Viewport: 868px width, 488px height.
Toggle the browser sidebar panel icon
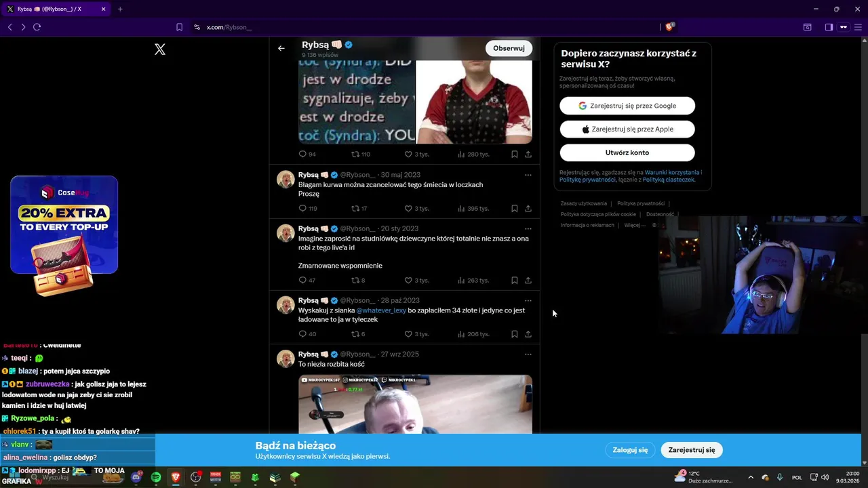(x=829, y=27)
